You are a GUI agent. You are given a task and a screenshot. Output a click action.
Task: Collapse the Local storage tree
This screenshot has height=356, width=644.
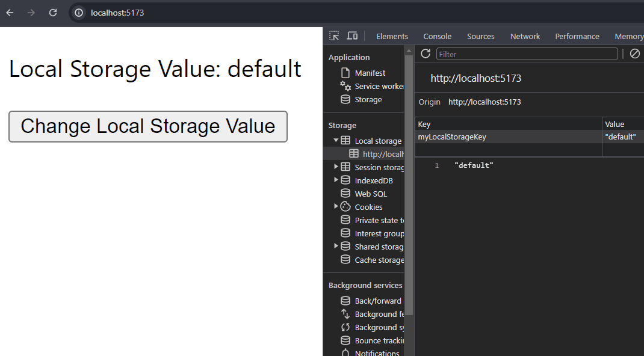click(336, 140)
